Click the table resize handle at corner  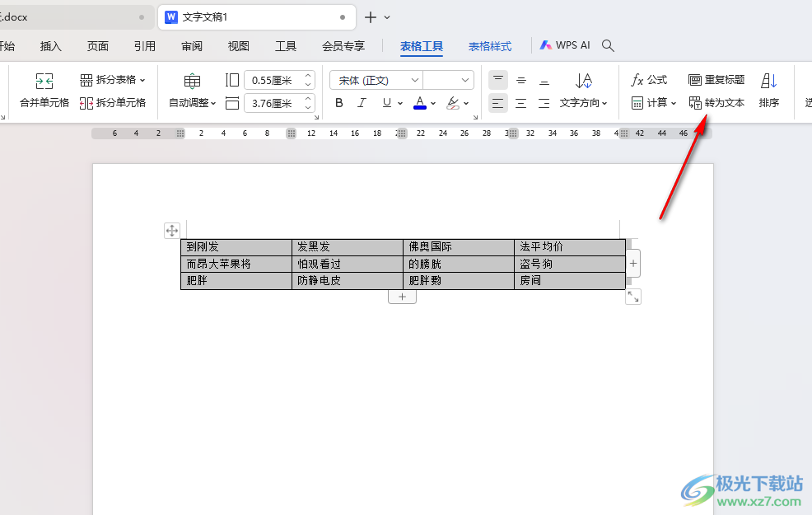coord(633,297)
